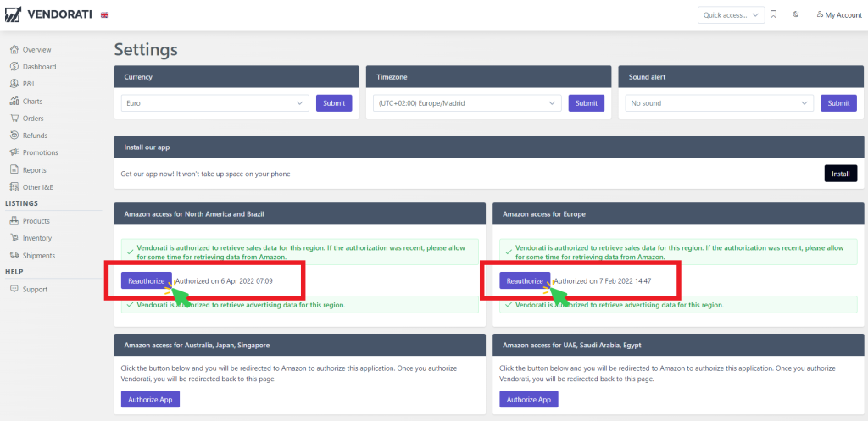Image resolution: width=868 pixels, height=421 pixels.
Task: Open the Sound alert dropdown
Action: [720, 102]
